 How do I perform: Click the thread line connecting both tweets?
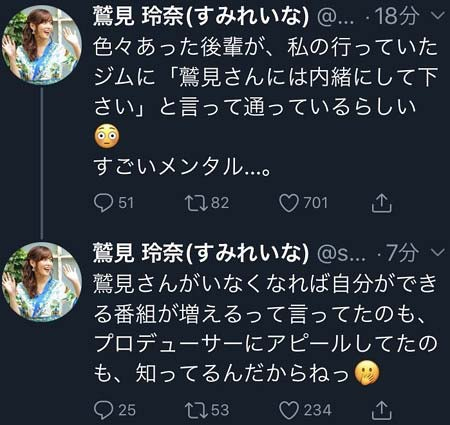pos(42,163)
